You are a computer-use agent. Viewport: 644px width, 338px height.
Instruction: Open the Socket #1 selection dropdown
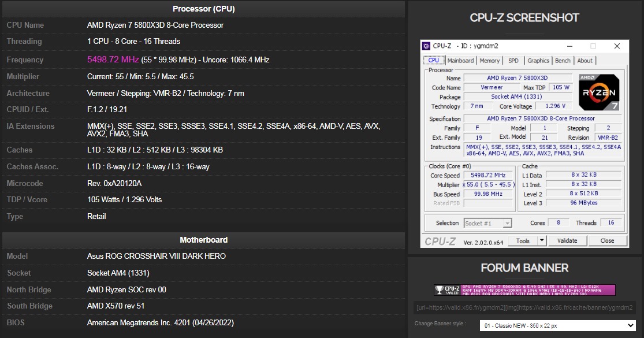click(487, 223)
